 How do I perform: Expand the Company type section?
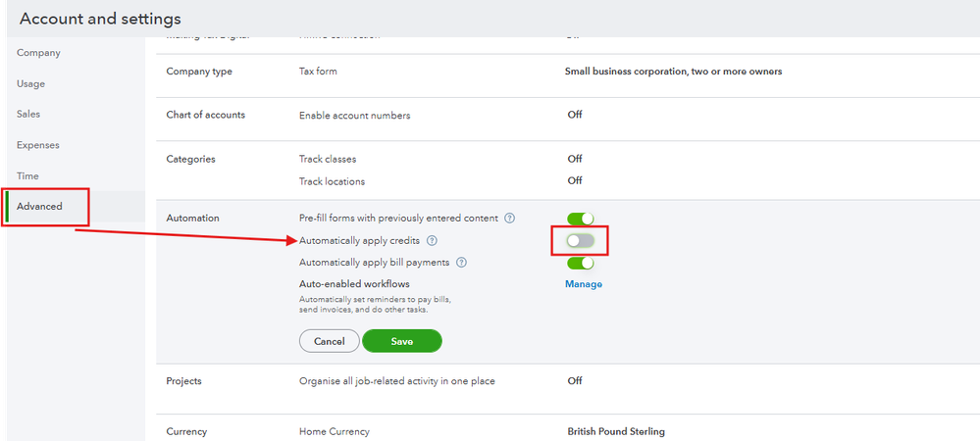[x=199, y=72]
